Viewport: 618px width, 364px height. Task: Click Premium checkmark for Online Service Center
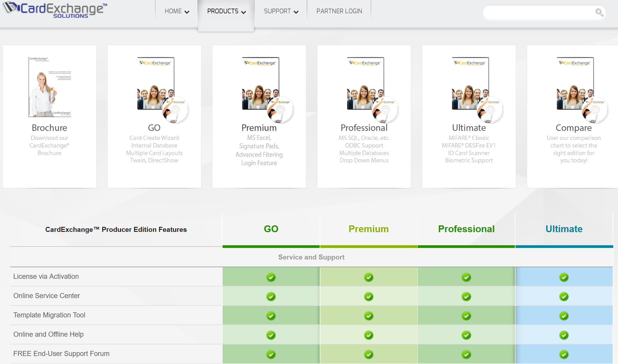(x=369, y=297)
